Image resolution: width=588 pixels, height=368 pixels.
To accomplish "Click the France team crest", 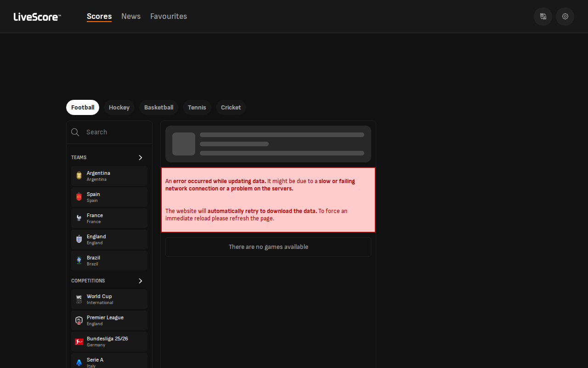I will pos(79,218).
